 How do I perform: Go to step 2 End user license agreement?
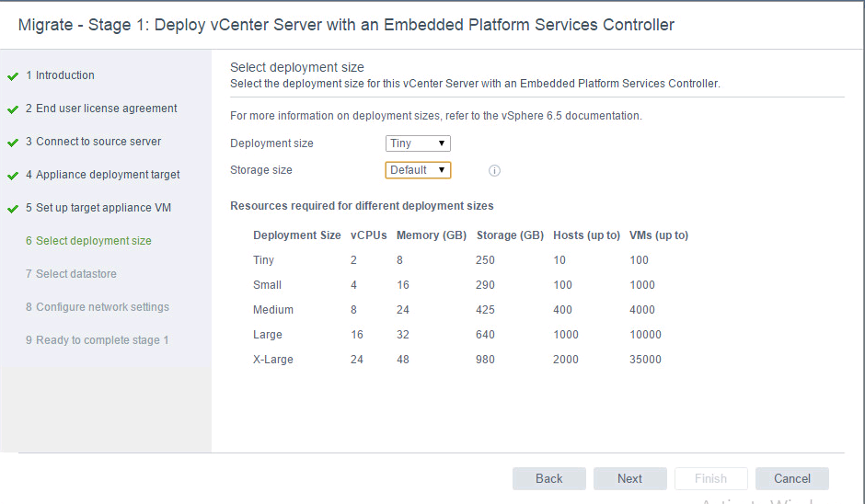[101, 109]
